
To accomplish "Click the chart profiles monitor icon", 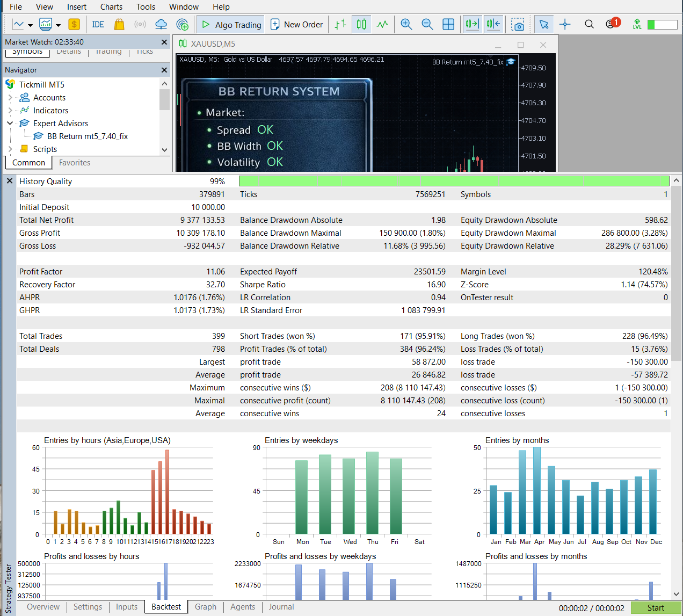I will [46, 24].
